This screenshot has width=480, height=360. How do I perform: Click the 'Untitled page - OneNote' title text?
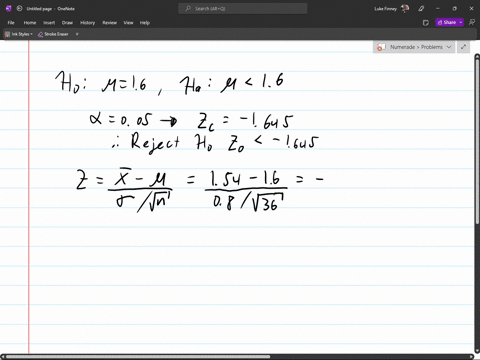(51, 9)
